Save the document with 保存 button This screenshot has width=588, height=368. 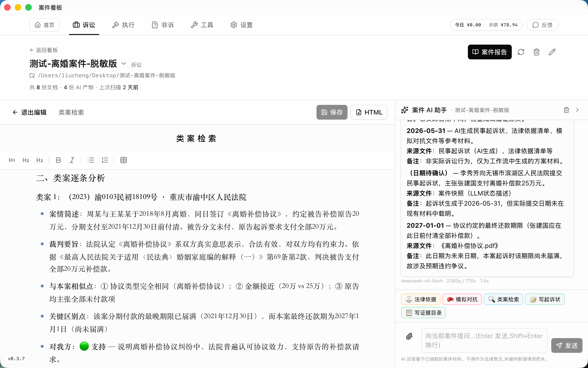332,112
